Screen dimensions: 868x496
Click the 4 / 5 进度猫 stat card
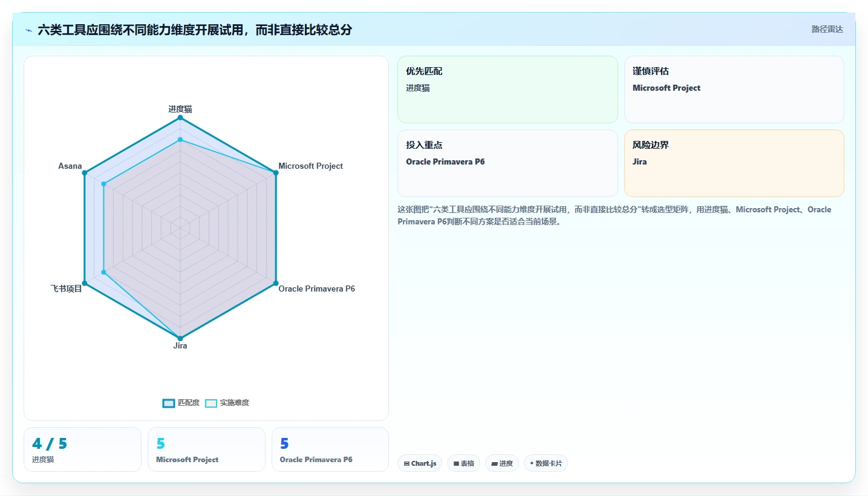82,449
